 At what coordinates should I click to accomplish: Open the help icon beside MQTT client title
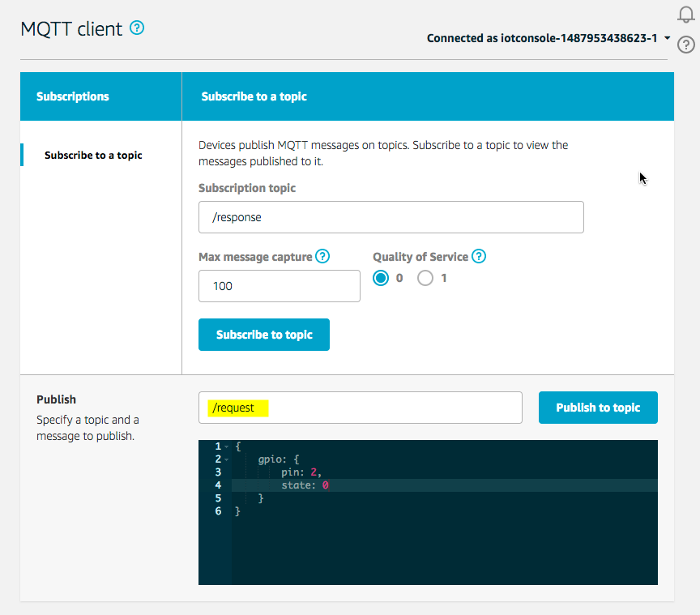[137, 28]
